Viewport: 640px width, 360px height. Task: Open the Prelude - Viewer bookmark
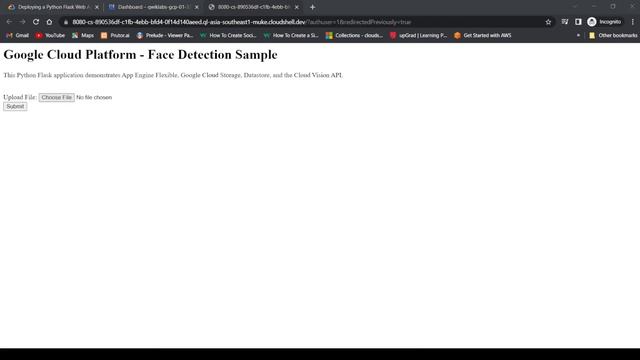pos(165,36)
